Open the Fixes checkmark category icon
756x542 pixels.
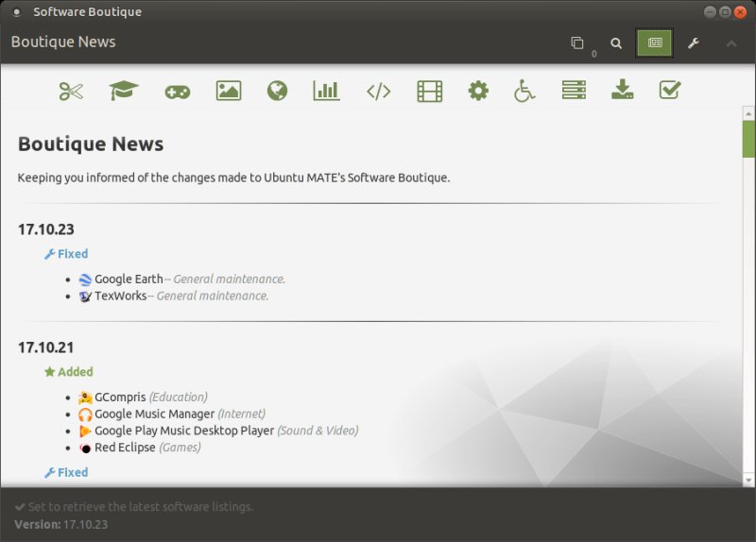670,91
